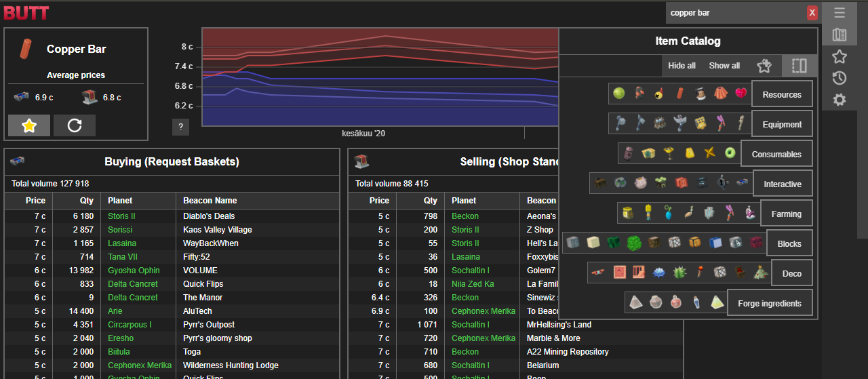Expand the Interactive category
This screenshot has height=379, width=868.
[783, 184]
